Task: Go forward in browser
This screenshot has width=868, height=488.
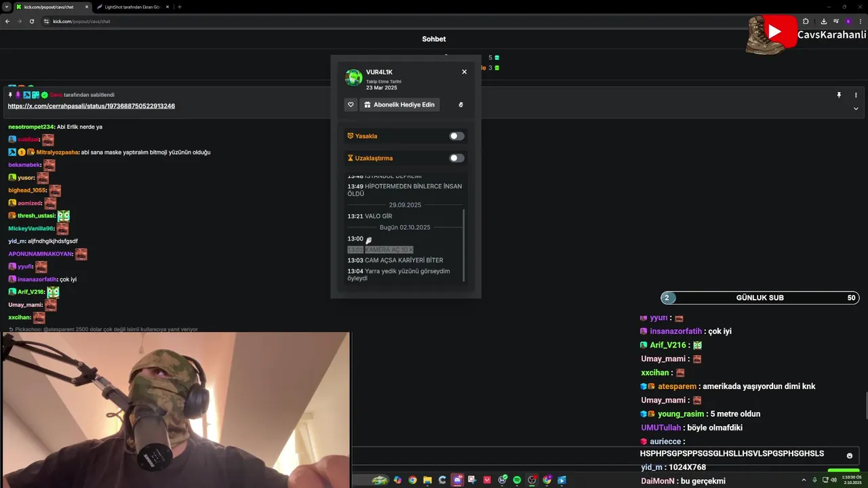Action: 20,21
